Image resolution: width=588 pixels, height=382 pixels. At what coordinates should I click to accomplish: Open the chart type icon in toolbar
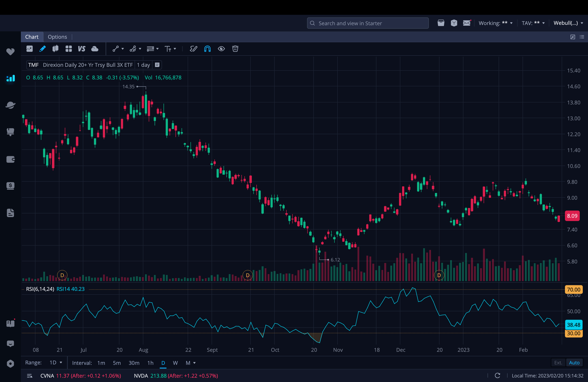pos(29,49)
